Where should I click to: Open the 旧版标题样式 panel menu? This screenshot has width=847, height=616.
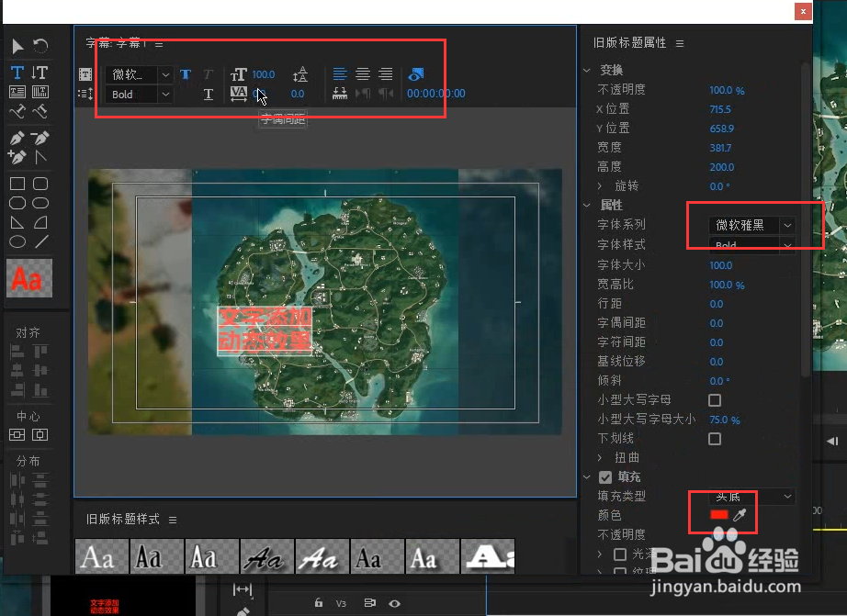point(173,520)
